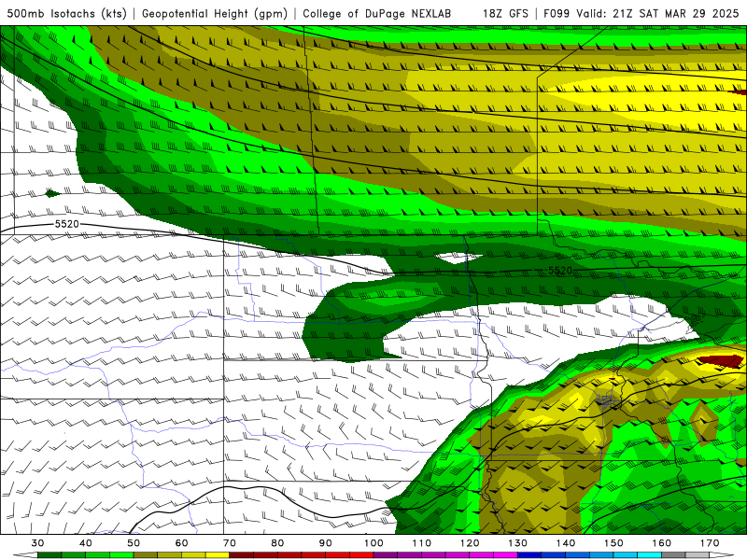
Task: Click the dark red wind maximum in the lower-right of the map
Action: tap(722, 361)
